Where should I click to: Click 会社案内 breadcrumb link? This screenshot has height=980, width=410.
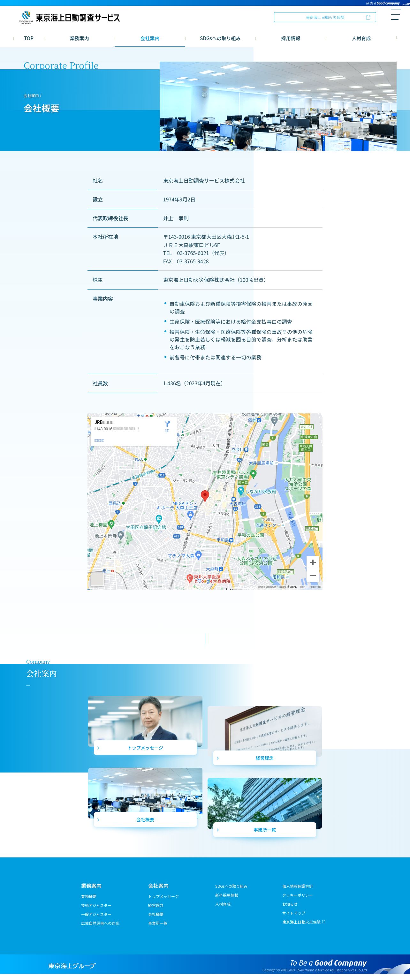pyautogui.click(x=31, y=96)
